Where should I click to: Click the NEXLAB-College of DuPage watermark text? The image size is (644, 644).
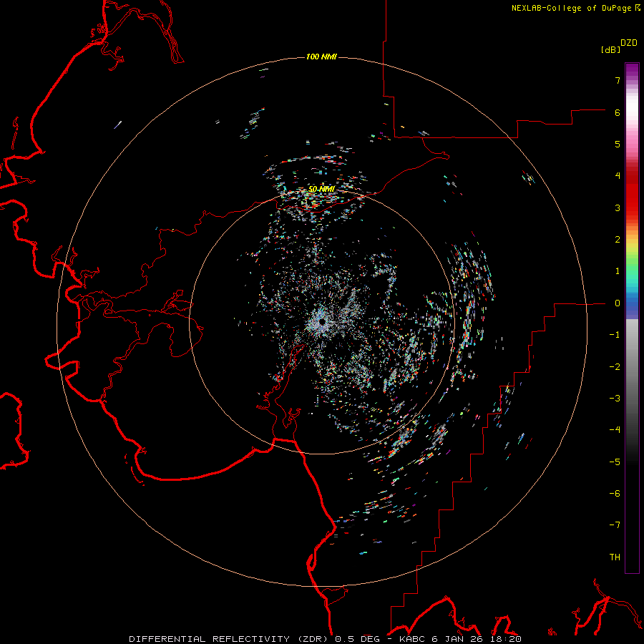point(571,8)
